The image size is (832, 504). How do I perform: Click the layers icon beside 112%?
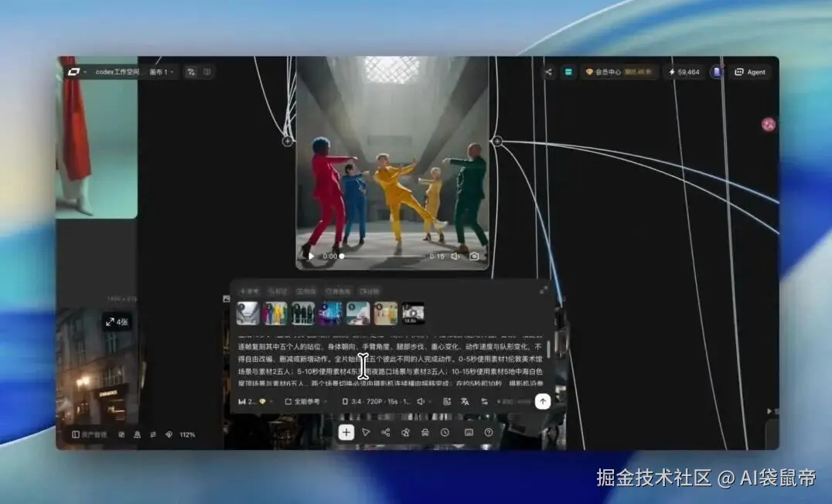pos(169,434)
